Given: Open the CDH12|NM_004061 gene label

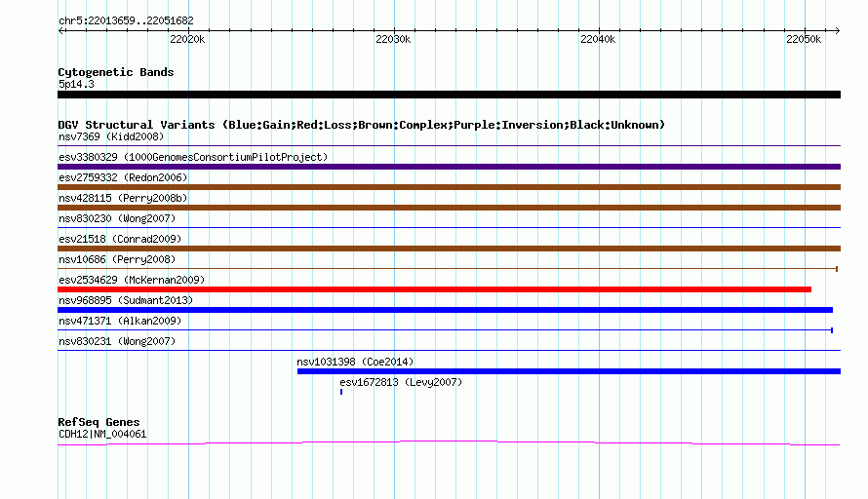Looking at the screenshot, I should [102, 434].
